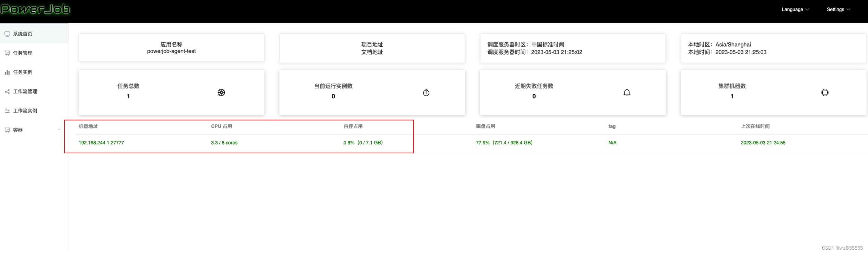This screenshot has width=868, height=253.
Task: Click the 近期失败任务数 card label
Action: (534, 86)
